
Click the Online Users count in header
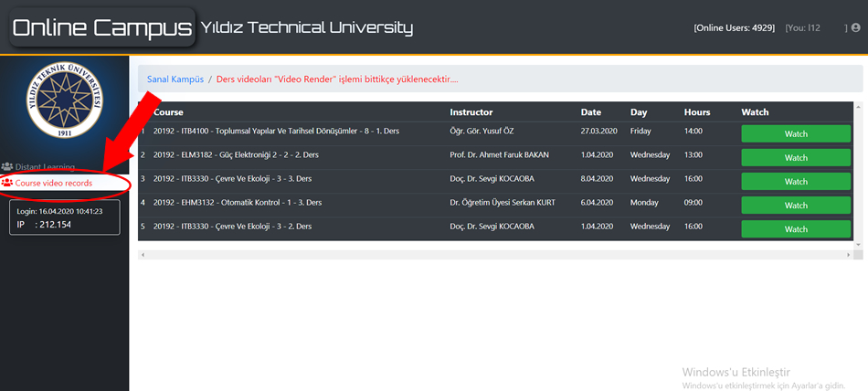coord(735,28)
